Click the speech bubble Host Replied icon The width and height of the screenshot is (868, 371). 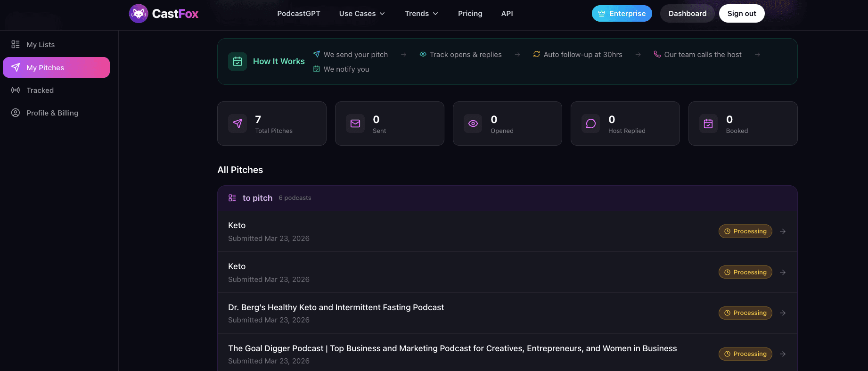pyautogui.click(x=590, y=124)
